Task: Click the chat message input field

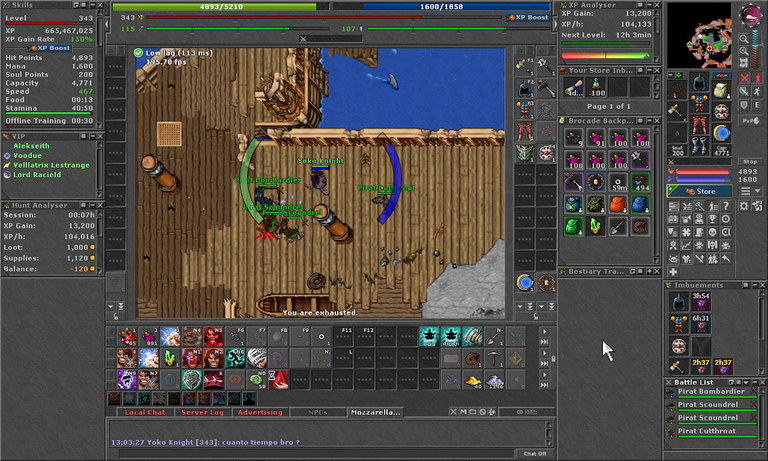Action: tap(316, 454)
